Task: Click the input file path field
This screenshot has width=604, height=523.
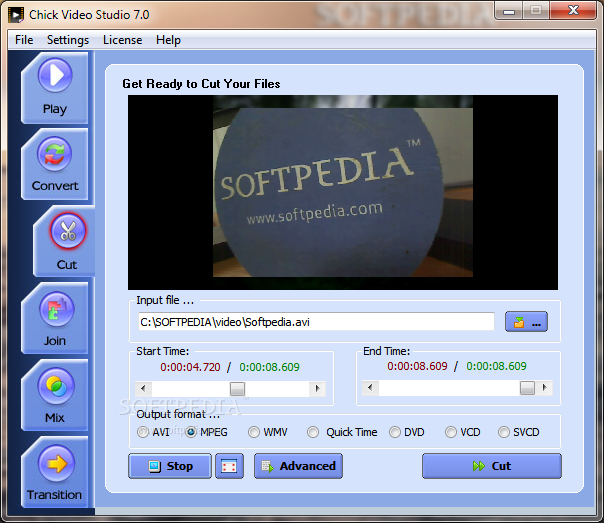Action: coord(316,322)
